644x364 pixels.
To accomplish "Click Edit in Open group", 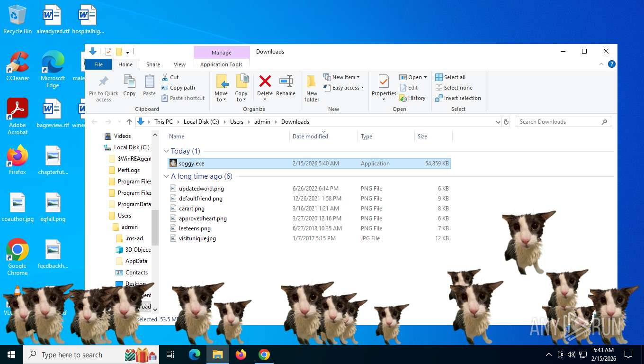I will [x=409, y=88].
